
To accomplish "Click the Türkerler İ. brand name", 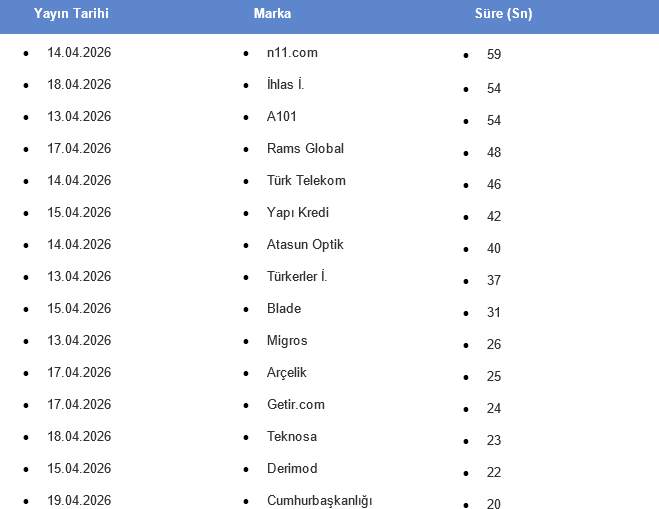I will 297,276.
